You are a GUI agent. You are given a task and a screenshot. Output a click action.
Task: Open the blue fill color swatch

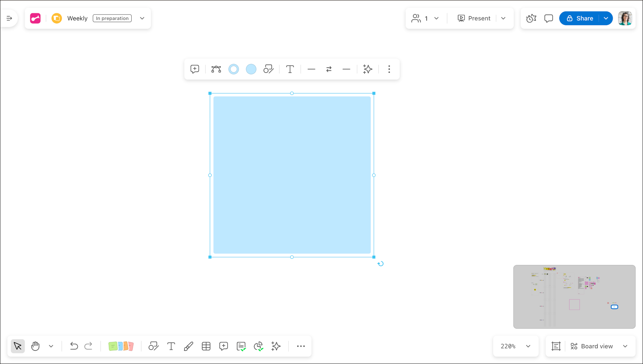pos(251,69)
